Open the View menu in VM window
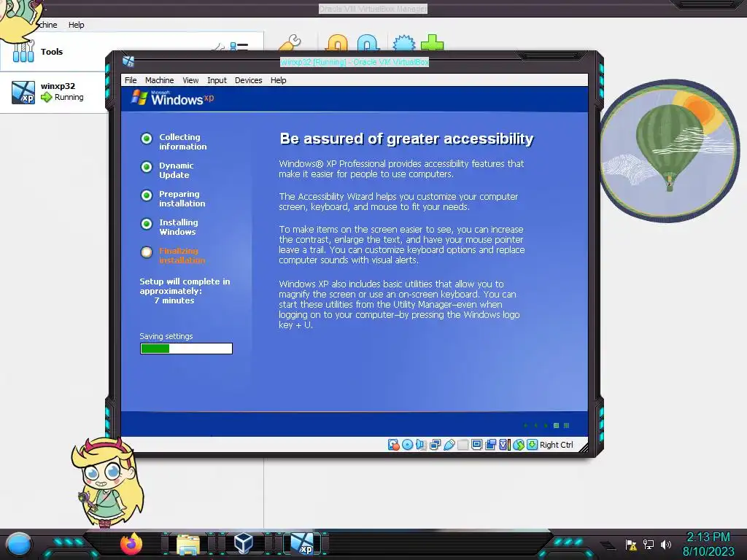The height and width of the screenshot is (560, 747). pos(190,80)
